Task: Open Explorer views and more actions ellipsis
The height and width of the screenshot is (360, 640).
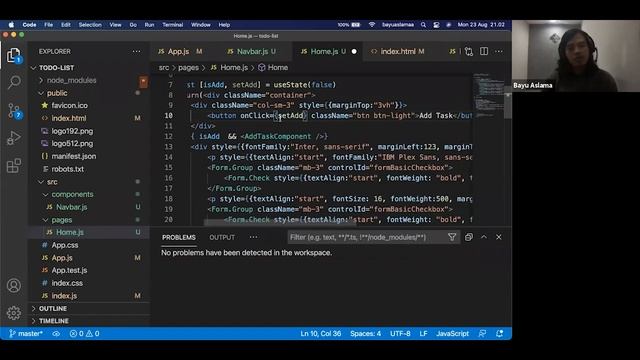Action: pos(136,51)
